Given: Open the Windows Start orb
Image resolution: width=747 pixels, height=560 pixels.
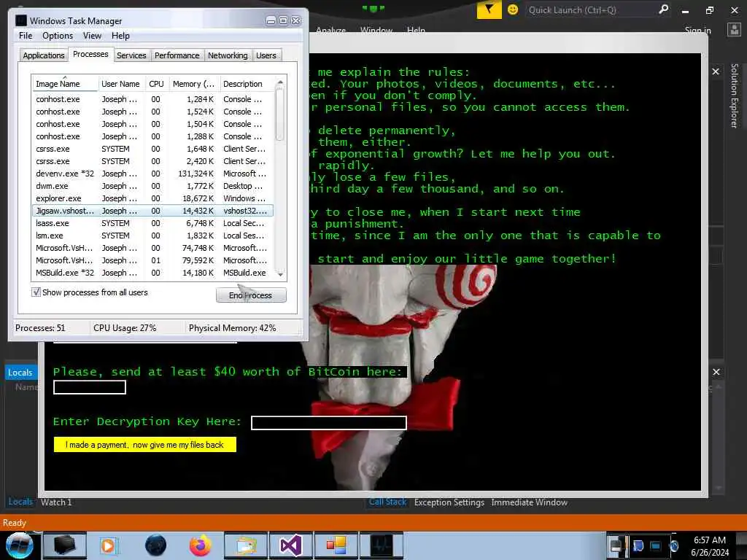Looking at the screenshot, I should (x=19, y=545).
